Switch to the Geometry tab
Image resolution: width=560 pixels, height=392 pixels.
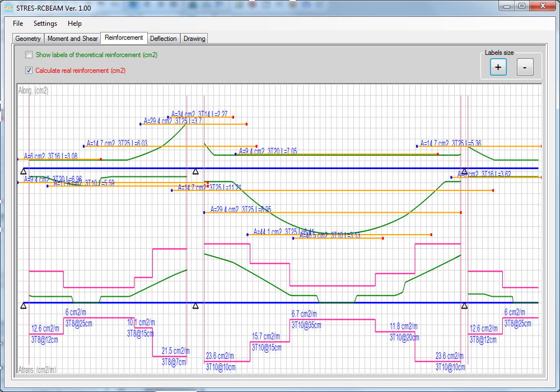[28, 39]
